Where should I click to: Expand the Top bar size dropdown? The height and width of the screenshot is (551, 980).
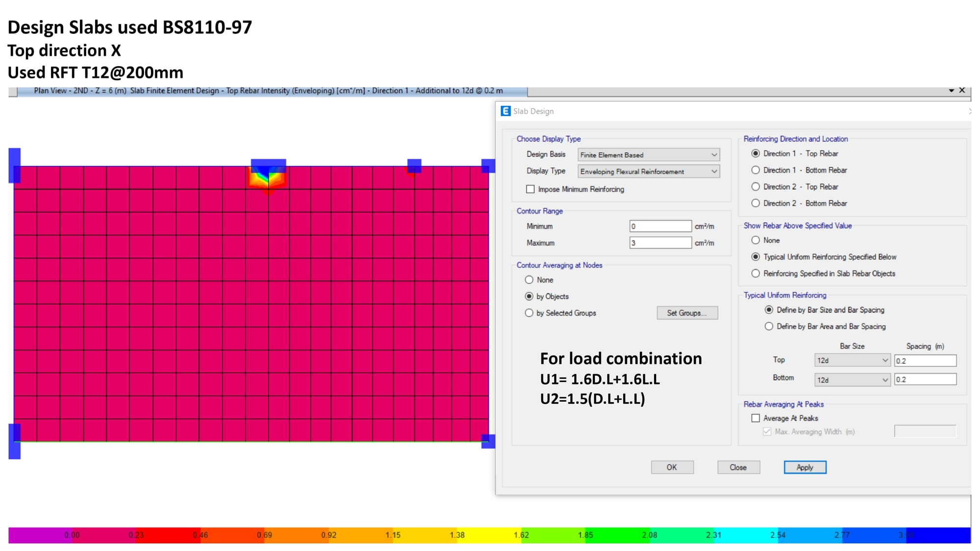[852, 360]
